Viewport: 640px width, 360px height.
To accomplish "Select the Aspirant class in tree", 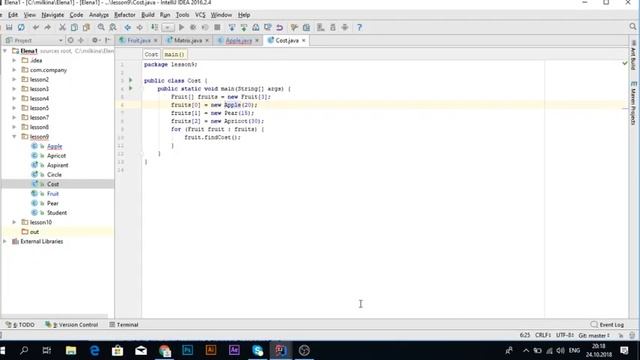I will pos(58,165).
